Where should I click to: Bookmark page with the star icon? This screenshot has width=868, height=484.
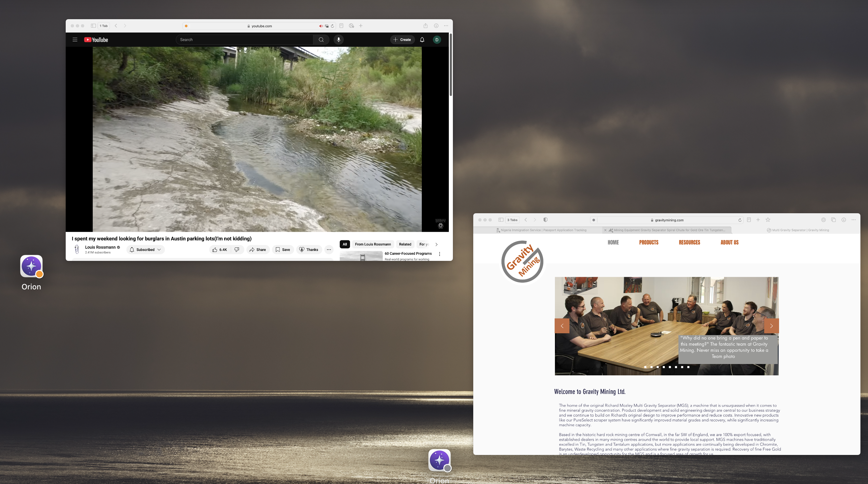[768, 220]
